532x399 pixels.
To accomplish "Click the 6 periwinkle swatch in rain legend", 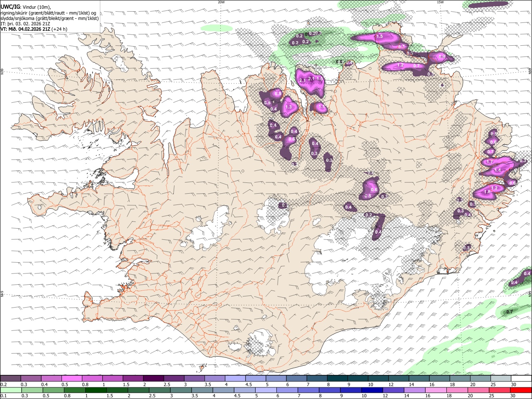I will click(287, 390).
